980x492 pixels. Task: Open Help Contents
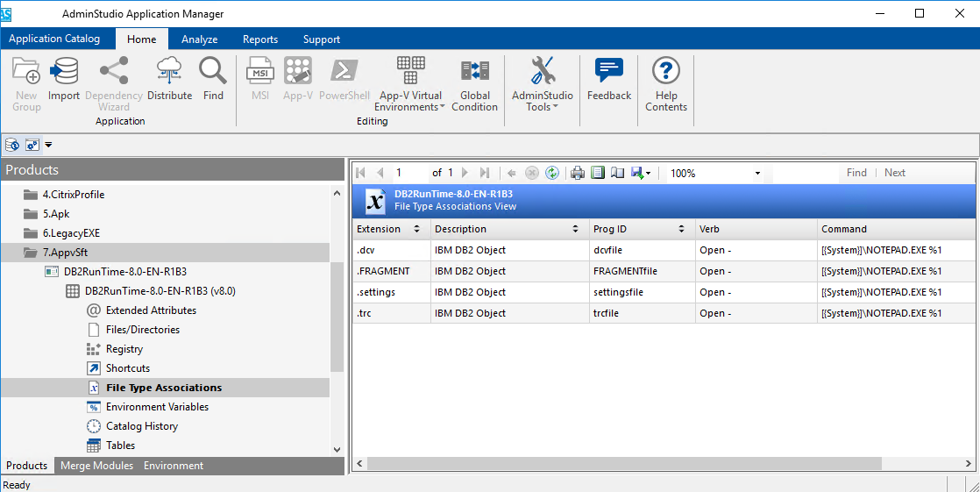click(x=666, y=72)
